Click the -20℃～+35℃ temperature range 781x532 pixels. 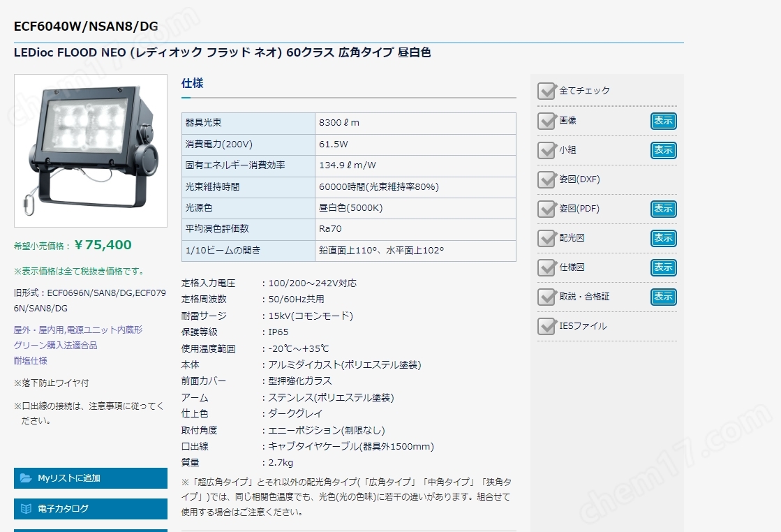[x=299, y=348]
